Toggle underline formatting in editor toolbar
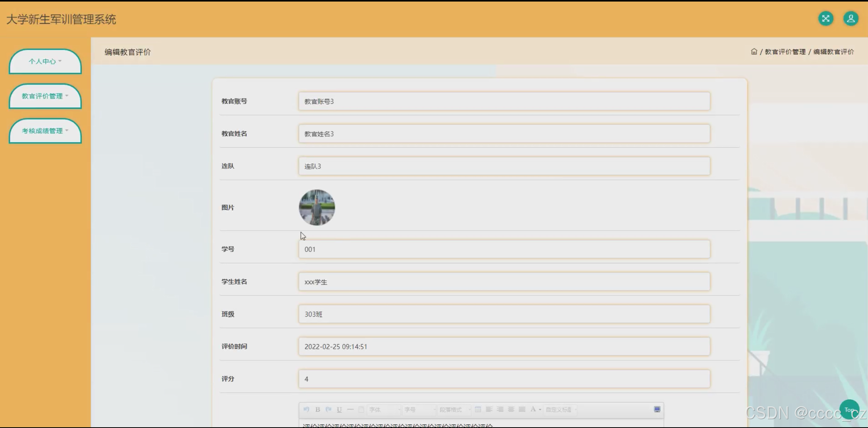This screenshot has height=428, width=868. pos(339,410)
